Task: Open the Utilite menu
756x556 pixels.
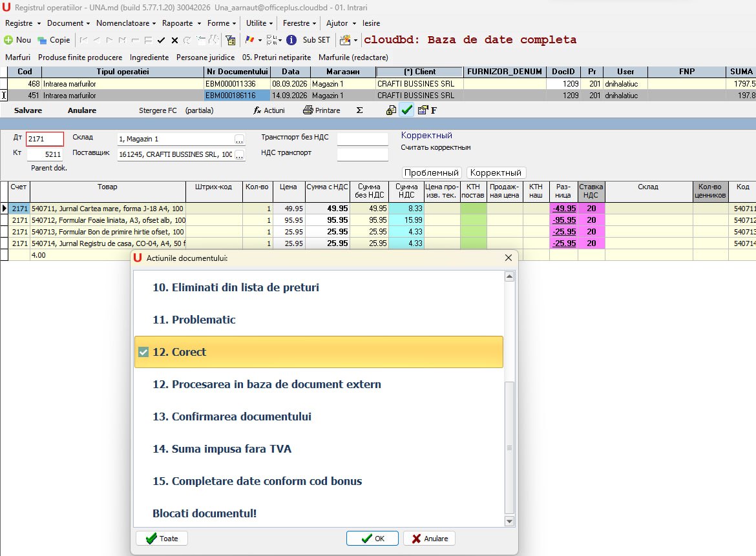Action: 259,23
